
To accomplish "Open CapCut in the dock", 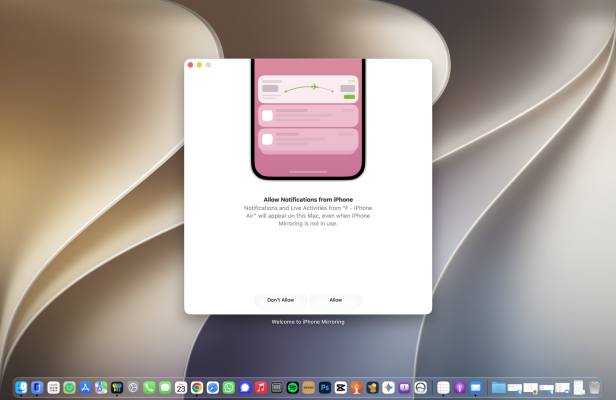I will (341, 388).
